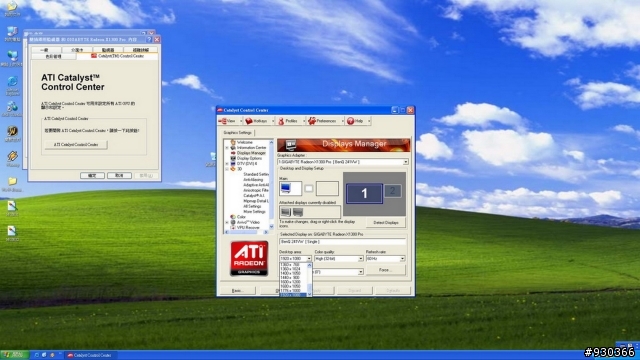Select the second top-row tab in properties dialog

(x=77, y=49)
